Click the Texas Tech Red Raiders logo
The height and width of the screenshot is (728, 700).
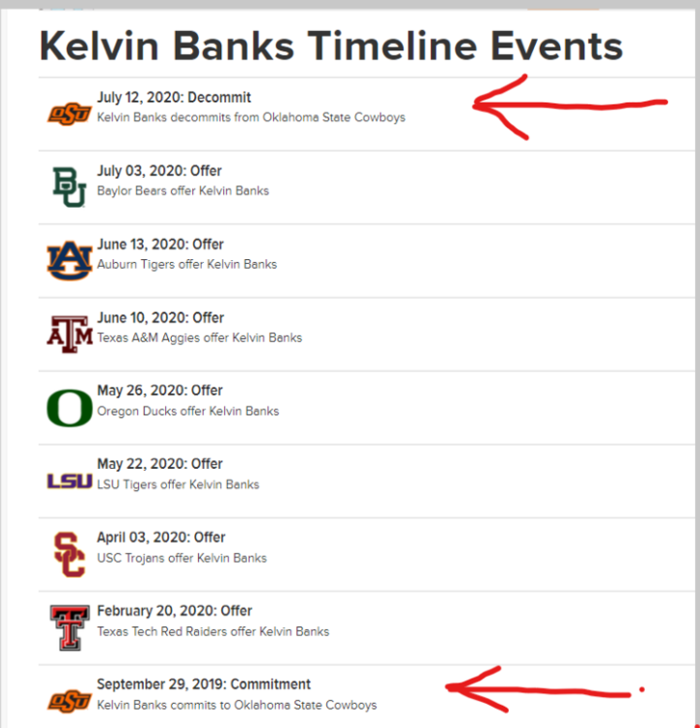click(70, 627)
